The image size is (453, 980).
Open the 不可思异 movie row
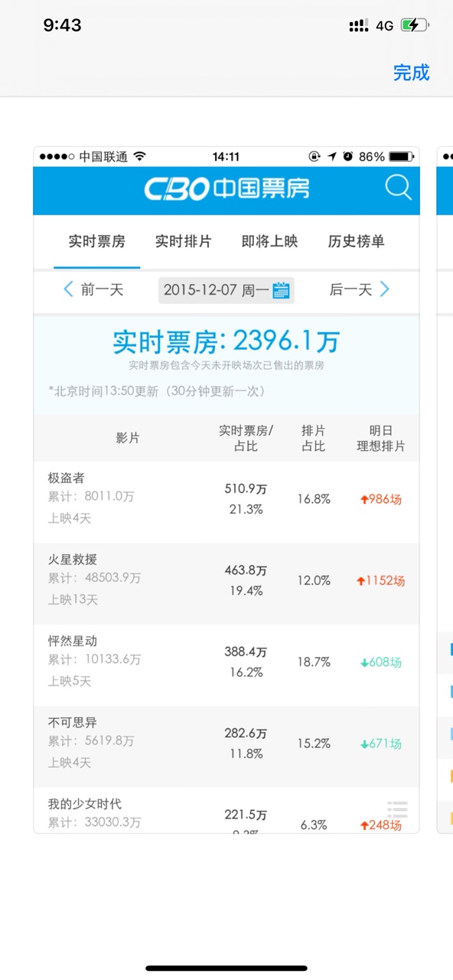point(226,746)
